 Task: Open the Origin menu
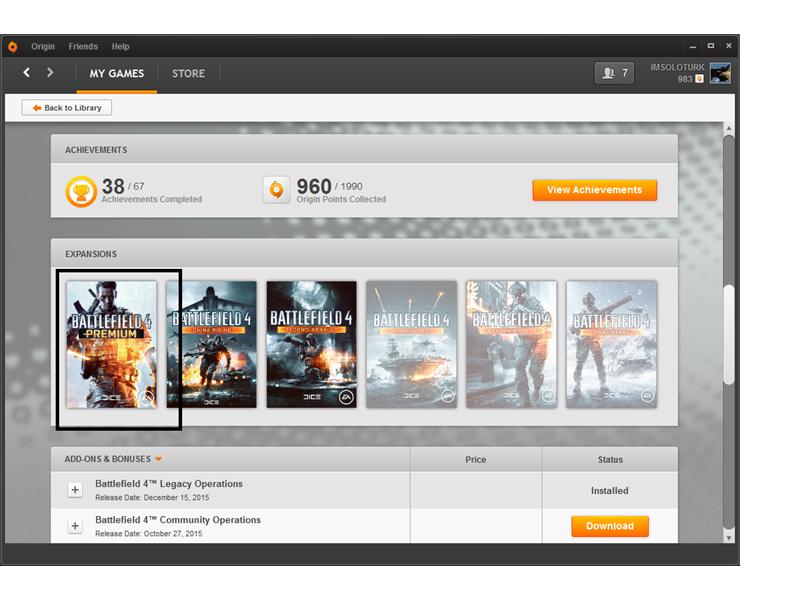pos(43,46)
